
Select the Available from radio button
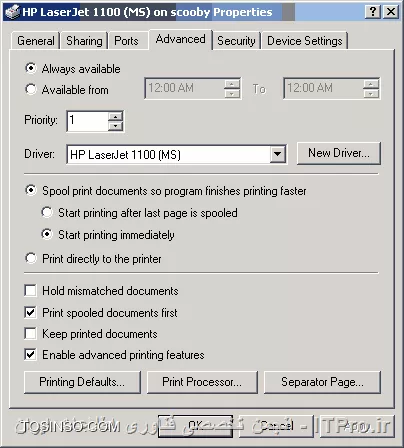pyautogui.click(x=31, y=89)
